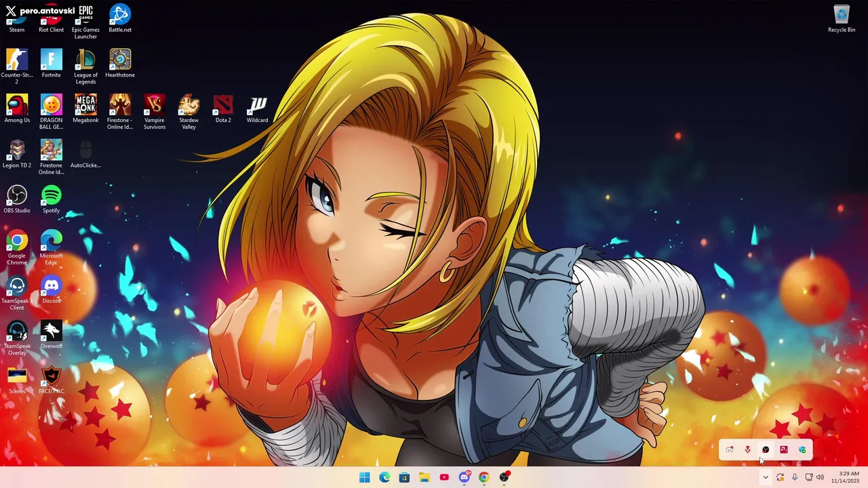This screenshot has width=868, height=488.
Task: Select the Recycle Bin icon
Action: 842,18
